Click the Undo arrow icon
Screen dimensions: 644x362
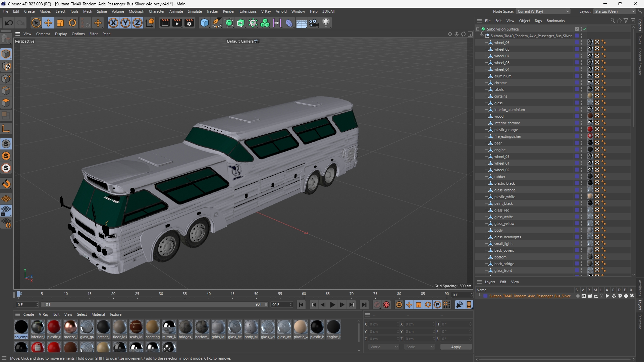pos(9,23)
